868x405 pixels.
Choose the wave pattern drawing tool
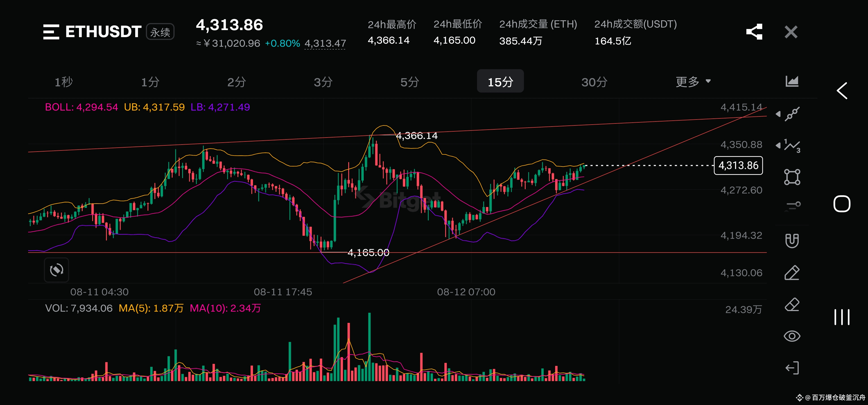pyautogui.click(x=792, y=146)
